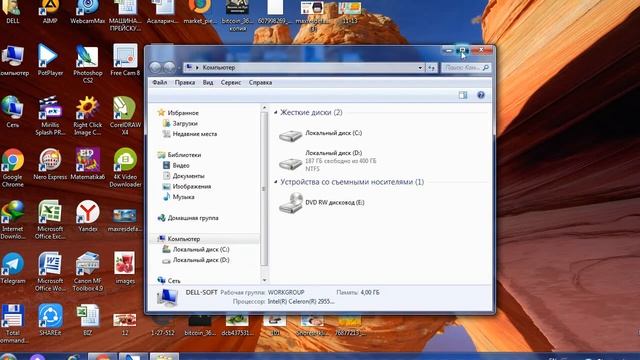Open Photoshop CS2 shortcut

pyautogui.click(x=87, y=63)
